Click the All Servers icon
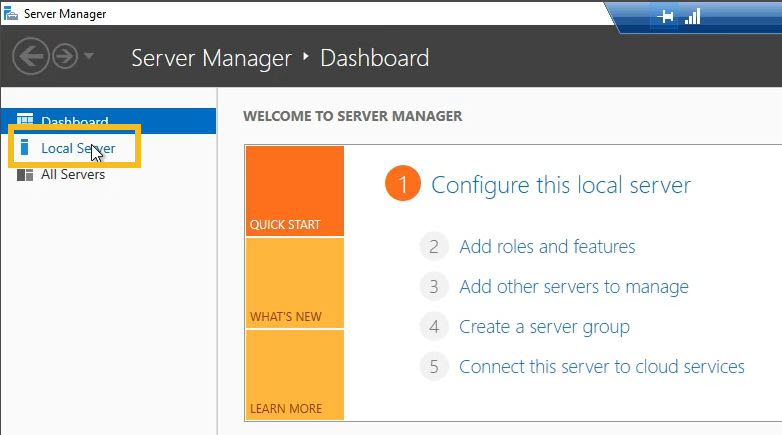This screenshot has width=782, height=435. pyautogui.click(x=25, y=175)
